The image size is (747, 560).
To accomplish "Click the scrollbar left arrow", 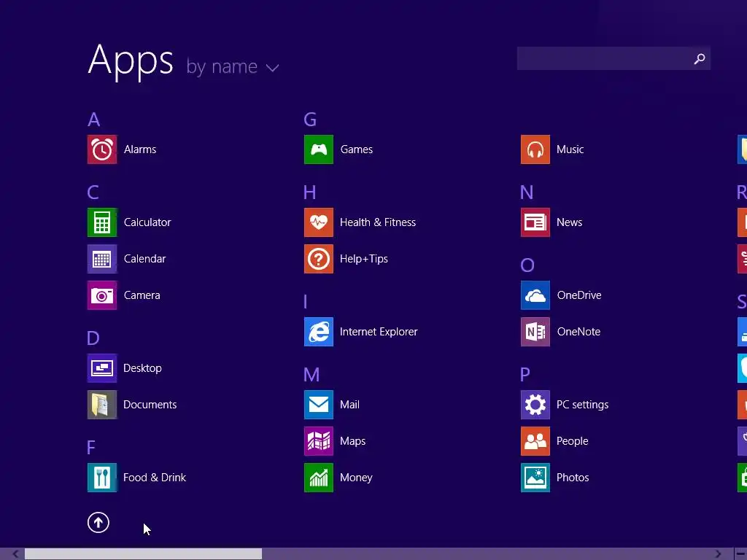I will [16, 554].
